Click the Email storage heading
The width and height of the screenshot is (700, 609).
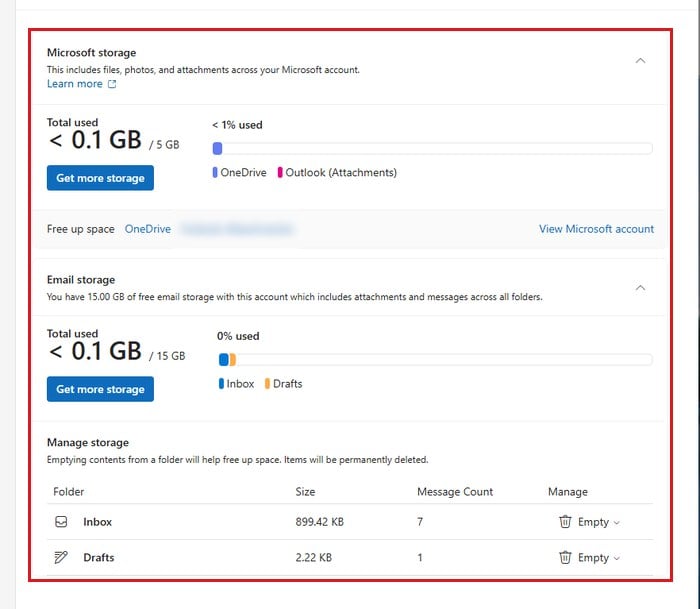click(81, 280)
